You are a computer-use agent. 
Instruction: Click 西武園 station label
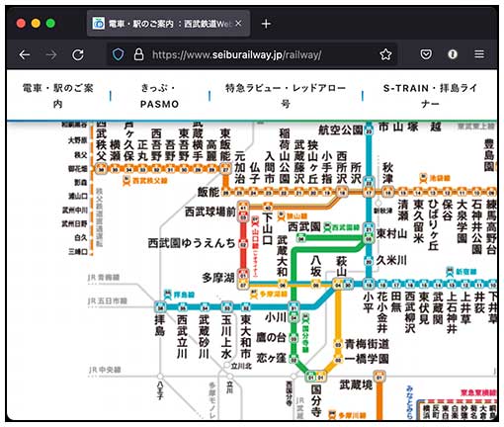point(304,226)
